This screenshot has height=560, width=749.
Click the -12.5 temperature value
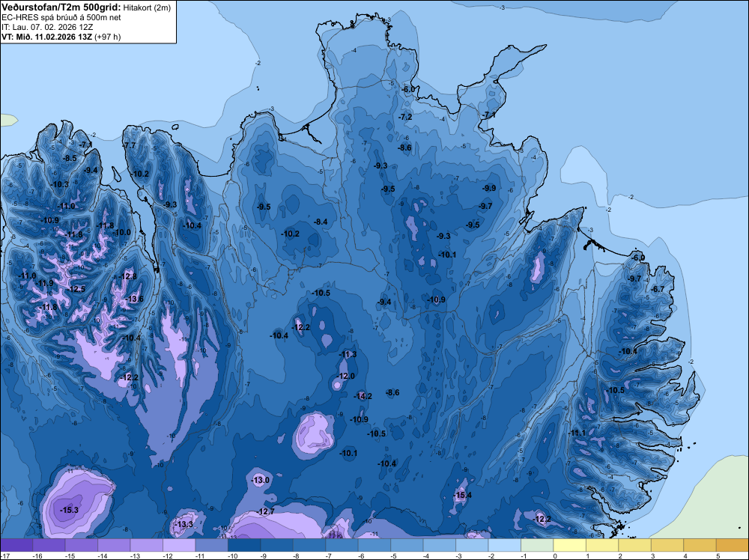(76, 289)
